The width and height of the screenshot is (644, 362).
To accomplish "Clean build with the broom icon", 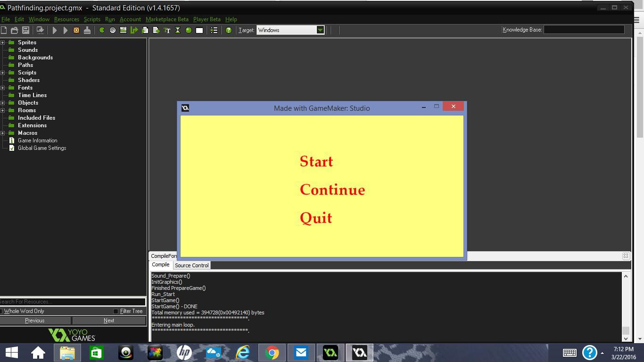I will (87, 30).
